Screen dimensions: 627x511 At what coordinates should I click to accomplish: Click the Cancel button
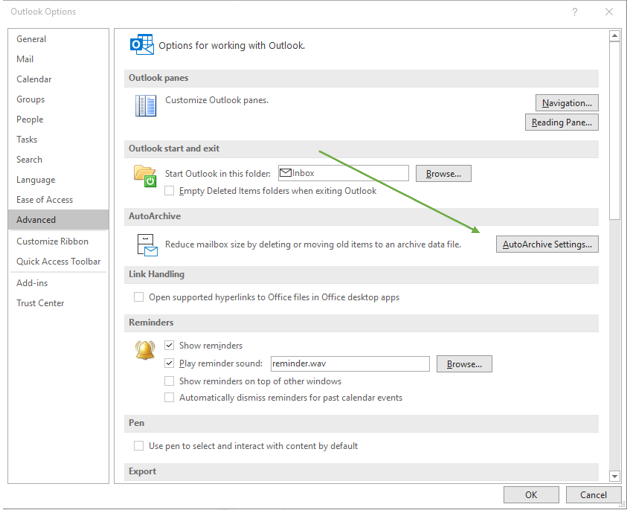click(x=593, y=495)
